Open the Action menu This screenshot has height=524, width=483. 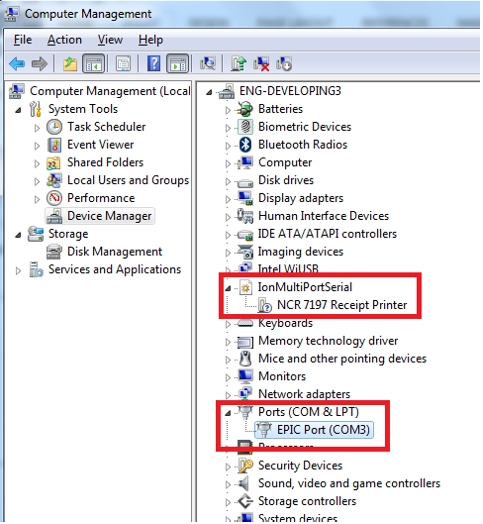65,40
